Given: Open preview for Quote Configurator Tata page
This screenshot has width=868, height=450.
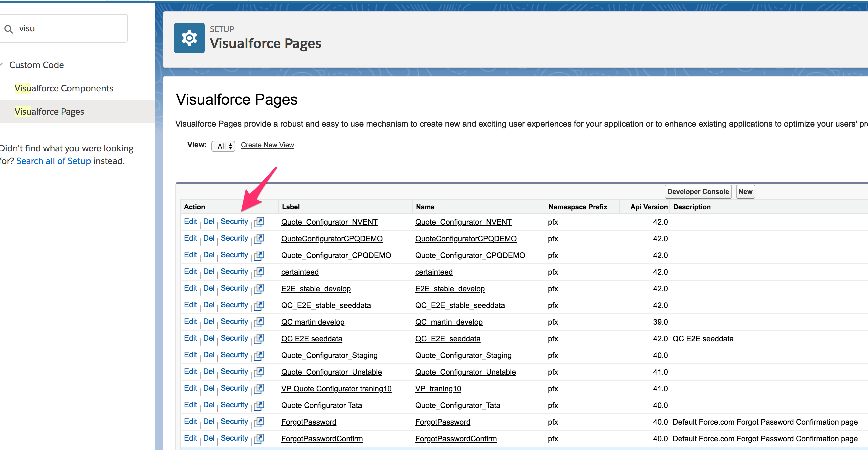Looking at the screenshot, I should click(259, 405).
